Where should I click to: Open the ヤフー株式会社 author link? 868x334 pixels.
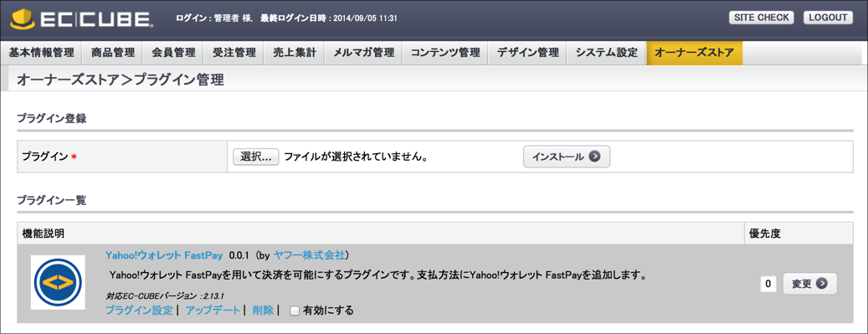point(309,256)
